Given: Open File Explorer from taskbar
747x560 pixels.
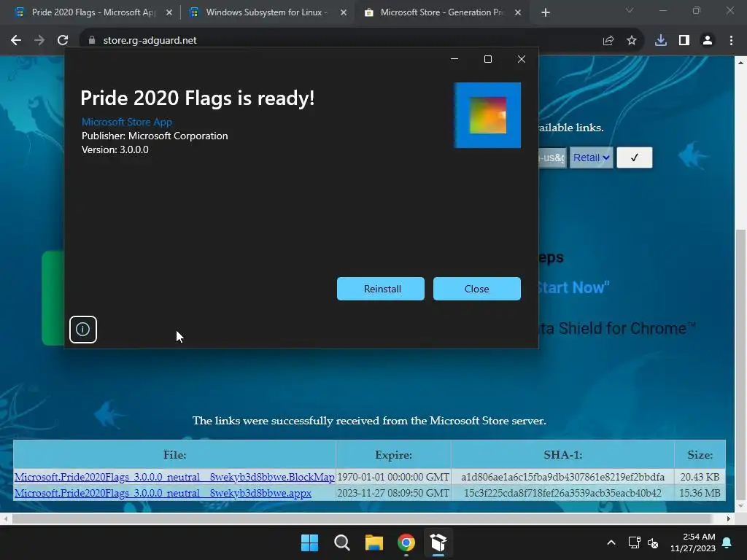Looking at the screenshot, I should (374, 542).
